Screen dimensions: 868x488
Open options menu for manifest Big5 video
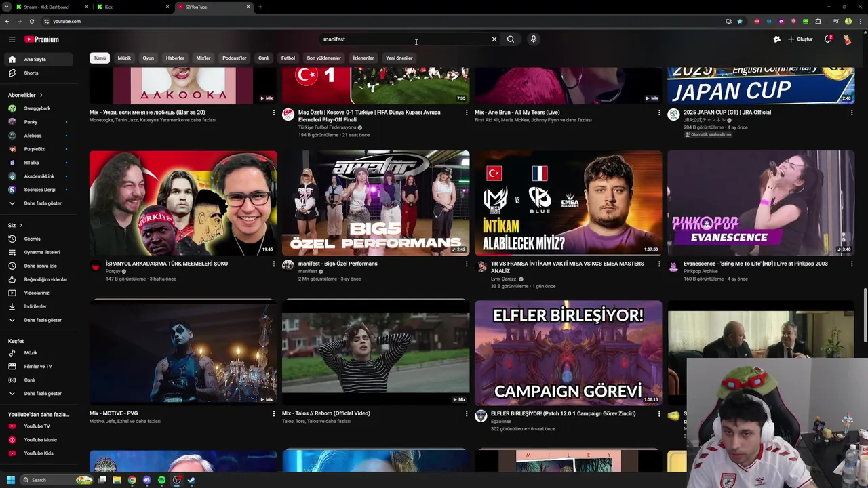[x=467, y=264]
